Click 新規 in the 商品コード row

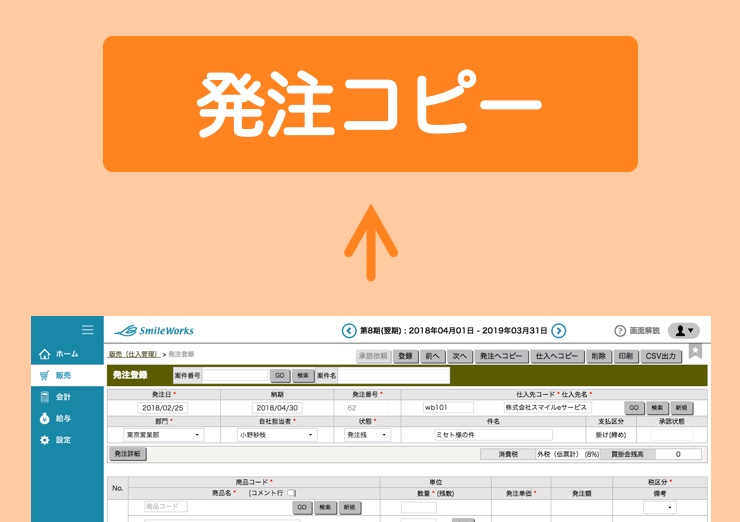point(350,507)
